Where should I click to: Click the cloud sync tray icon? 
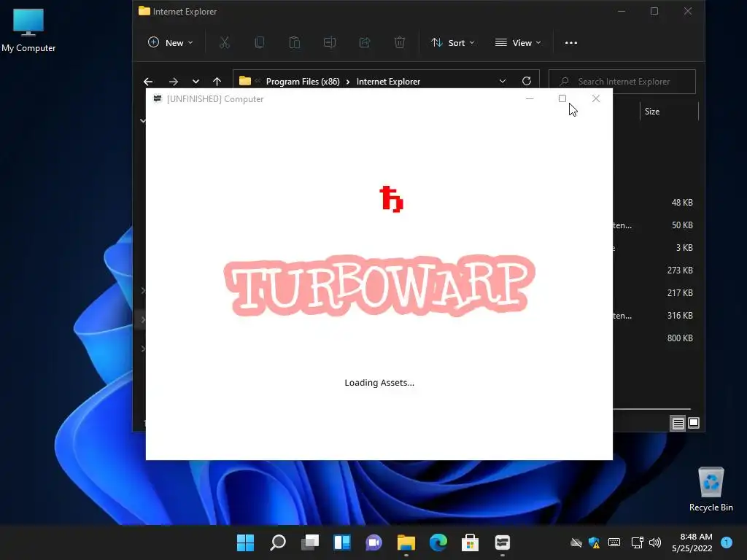(576, 542)
